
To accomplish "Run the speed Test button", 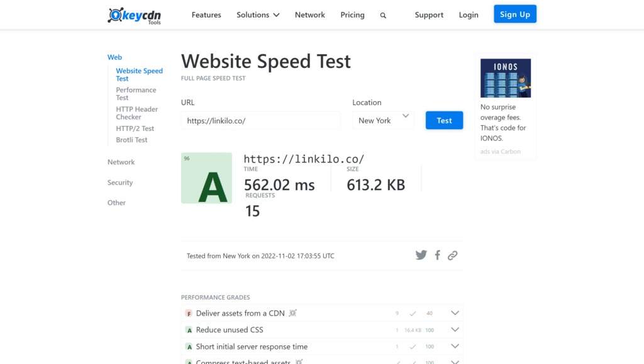I will point(445,120).
